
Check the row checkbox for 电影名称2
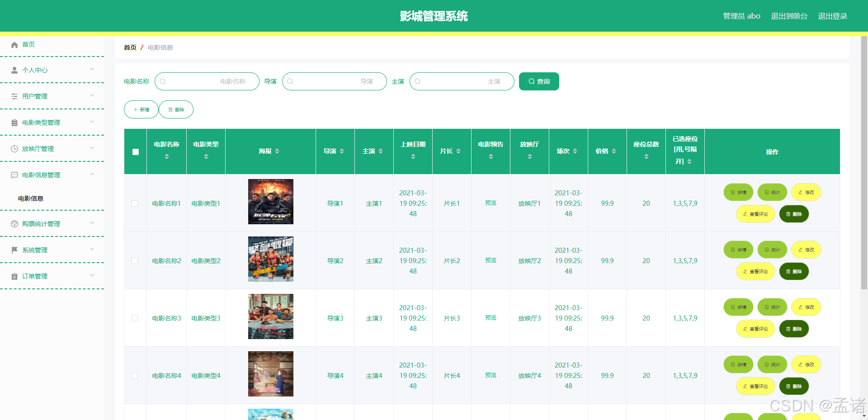pos(135,261)
